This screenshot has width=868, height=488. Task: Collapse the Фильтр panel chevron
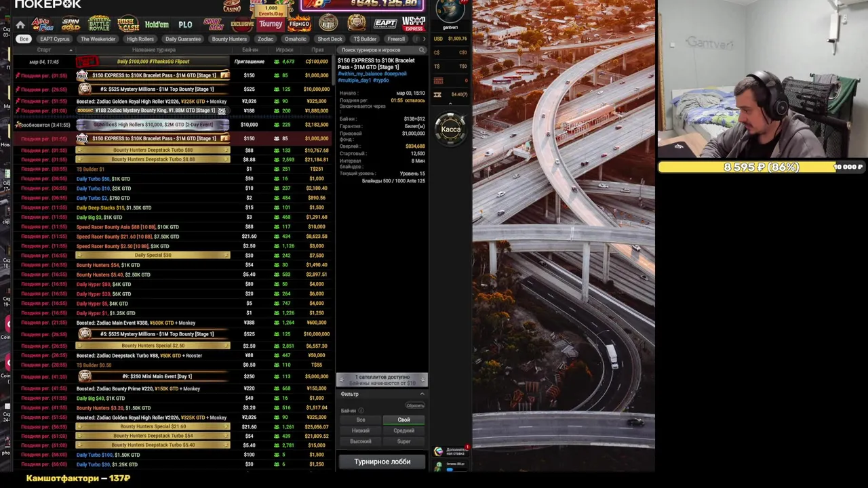click(422, 394)
